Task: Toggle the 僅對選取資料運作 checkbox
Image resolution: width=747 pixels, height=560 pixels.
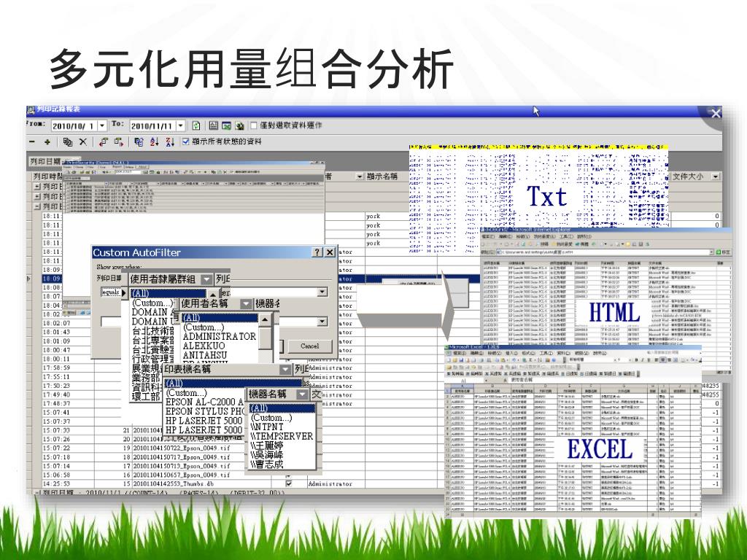Action: [x=254, y=125]
